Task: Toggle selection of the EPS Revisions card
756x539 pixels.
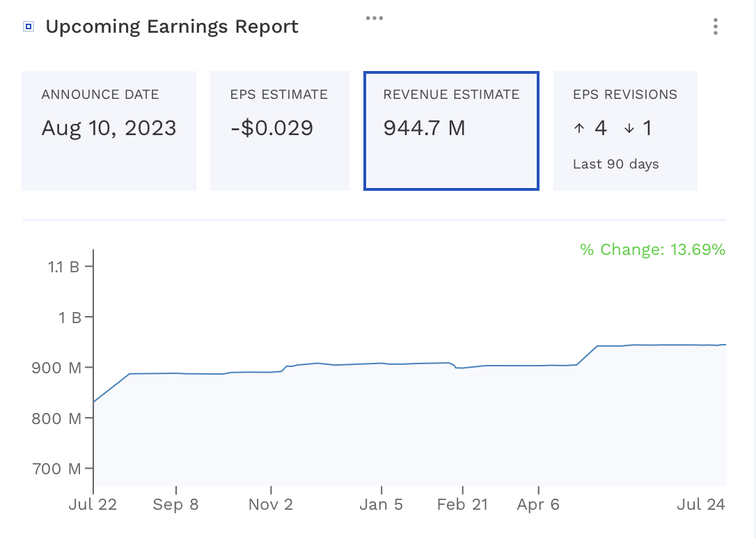Action: click(625, 130)
